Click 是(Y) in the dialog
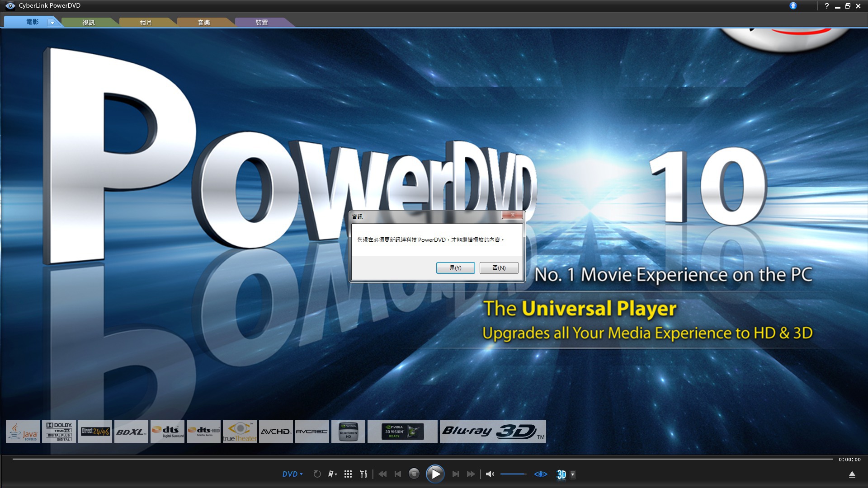The width and height of the screenshot is (868, 488). pyautogui.click(x=455, y=268)
